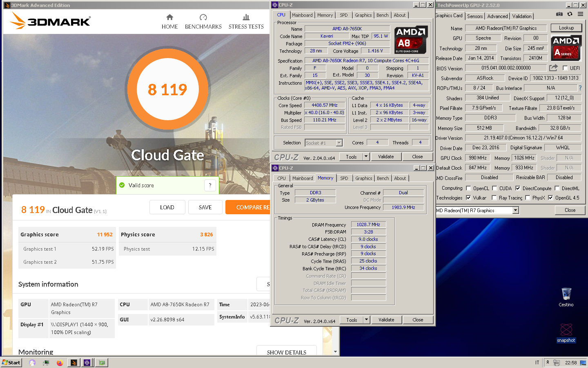Select the snapshot desktop icon
This screenshot has width=588, height=368.
tap(566, 333)
